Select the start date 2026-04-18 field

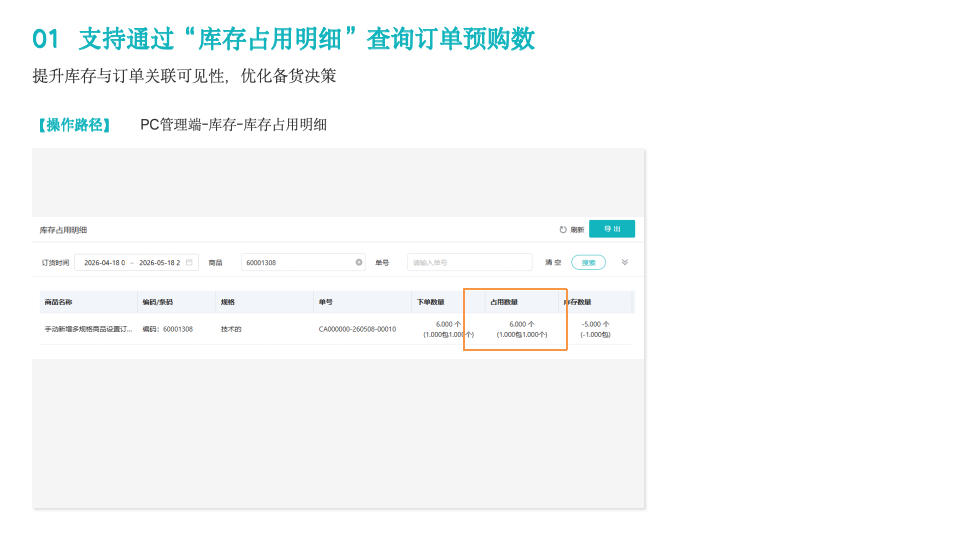[x=105, y=262]
